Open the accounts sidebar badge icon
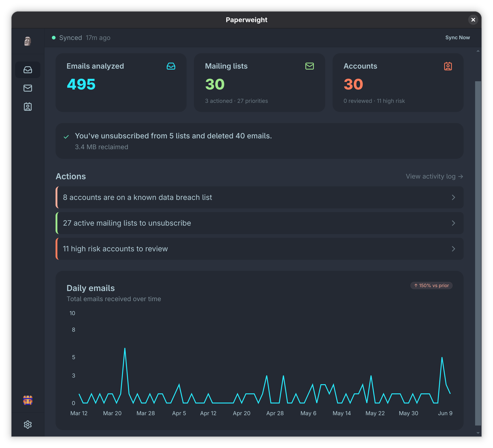The height and width of the screenshot is (448, 493). (x=28, y=107)
